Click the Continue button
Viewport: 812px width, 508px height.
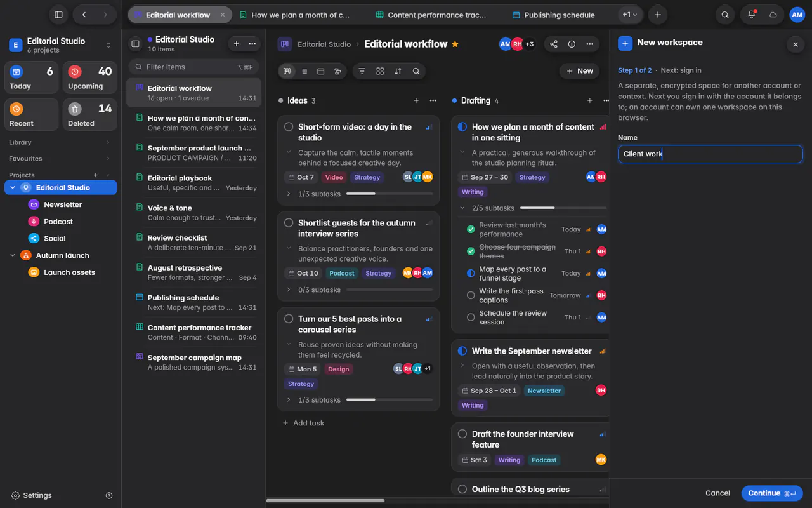(x=772, y=493)
